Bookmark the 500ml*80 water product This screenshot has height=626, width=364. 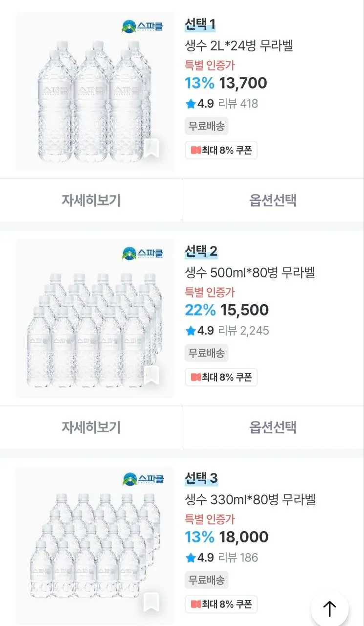click(151, 375)
